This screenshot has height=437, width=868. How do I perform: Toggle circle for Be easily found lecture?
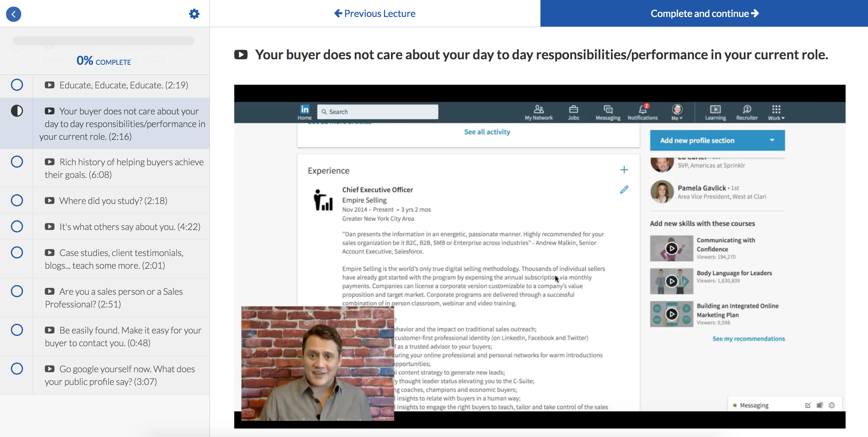17,330
